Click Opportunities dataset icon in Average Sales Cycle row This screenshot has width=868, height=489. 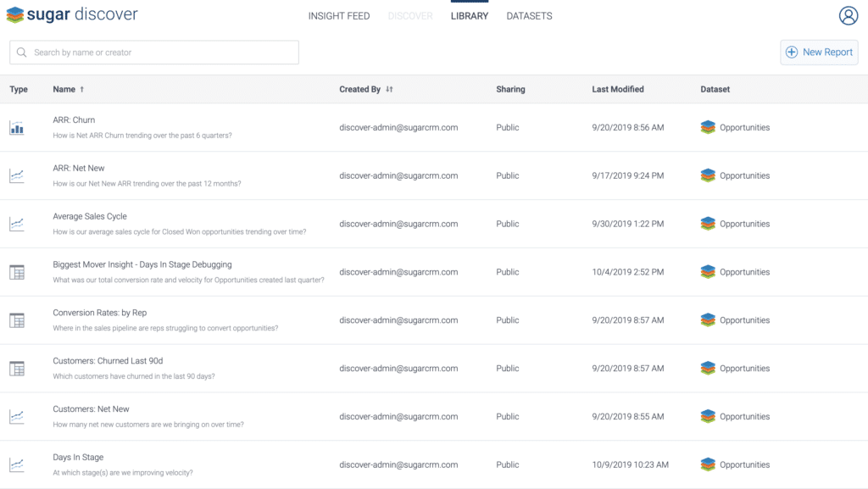click(x=708, y=224)
